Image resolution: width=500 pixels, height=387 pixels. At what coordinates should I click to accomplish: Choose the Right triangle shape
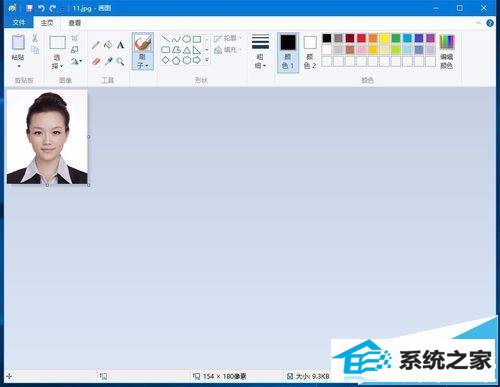click(197, 50)
